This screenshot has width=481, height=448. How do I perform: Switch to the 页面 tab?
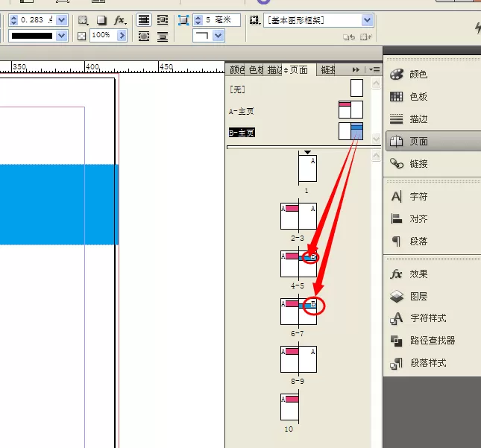pyautogui.click(x=299, y=70)
